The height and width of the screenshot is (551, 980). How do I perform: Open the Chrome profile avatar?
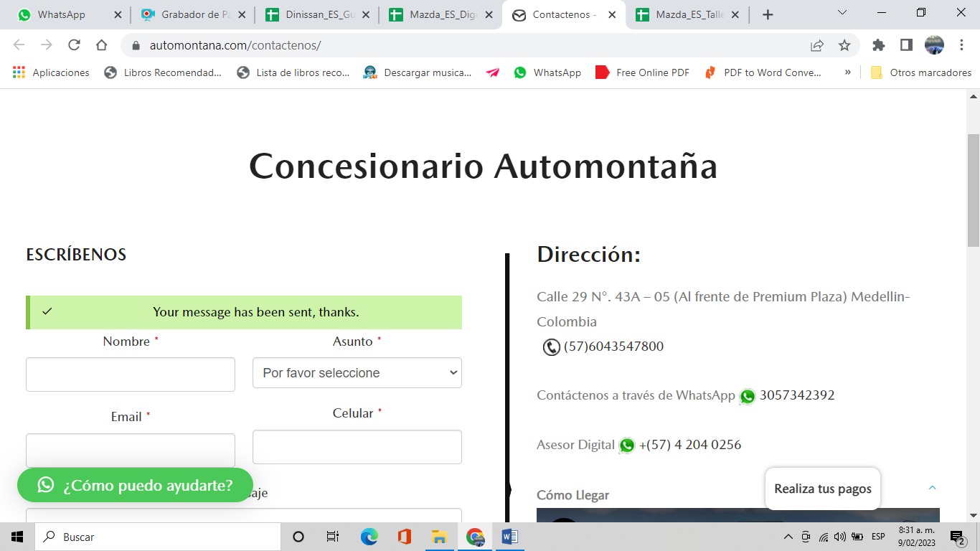coord(934,45)
